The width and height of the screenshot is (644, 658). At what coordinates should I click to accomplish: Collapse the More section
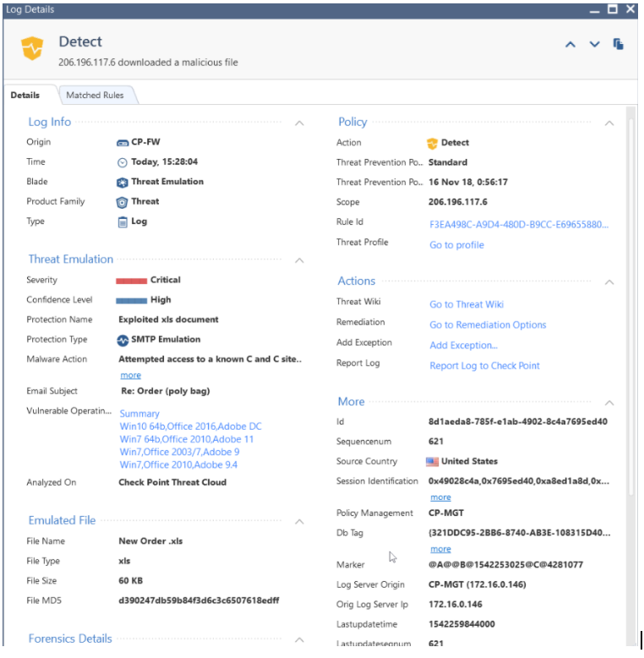(x=609, y=403)
